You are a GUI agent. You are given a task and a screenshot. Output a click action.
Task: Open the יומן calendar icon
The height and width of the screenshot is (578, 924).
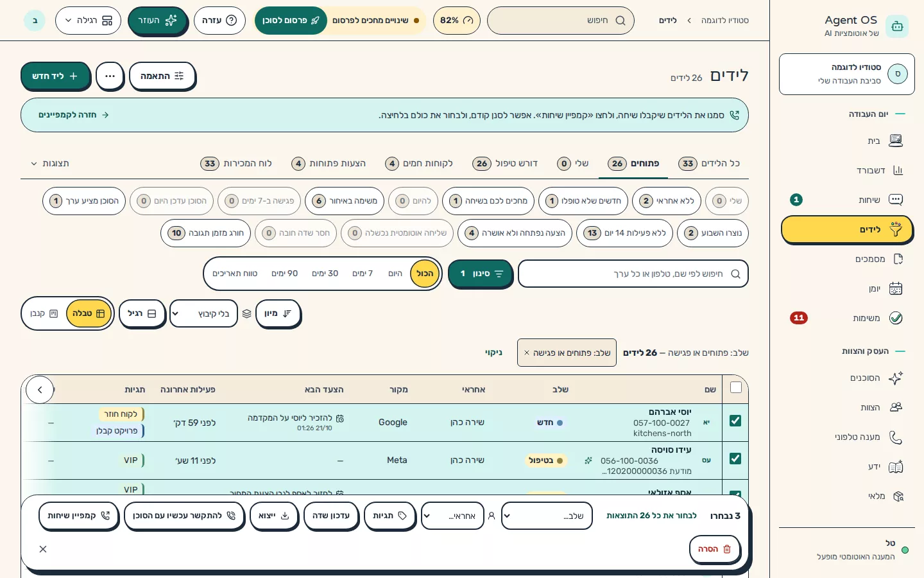[x=896, y=288]
